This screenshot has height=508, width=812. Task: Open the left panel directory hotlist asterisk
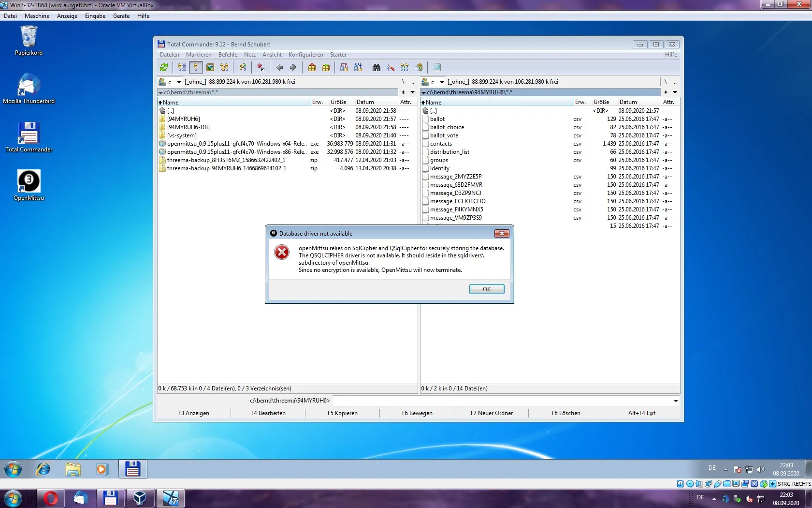(403, 92)
